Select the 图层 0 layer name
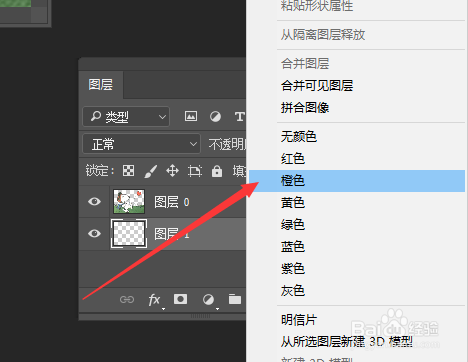The width and height of the screenshot is (468, 362). 171,202
